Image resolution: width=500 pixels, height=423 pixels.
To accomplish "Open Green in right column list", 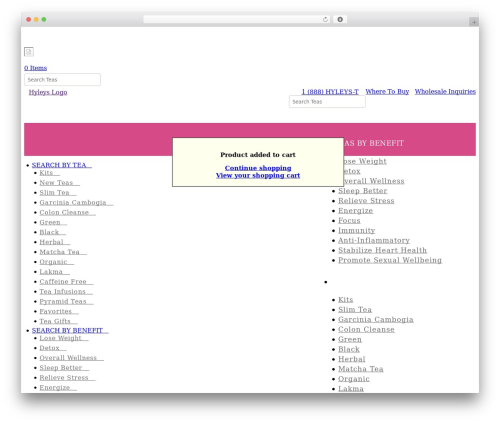I will tap(350, 339).
